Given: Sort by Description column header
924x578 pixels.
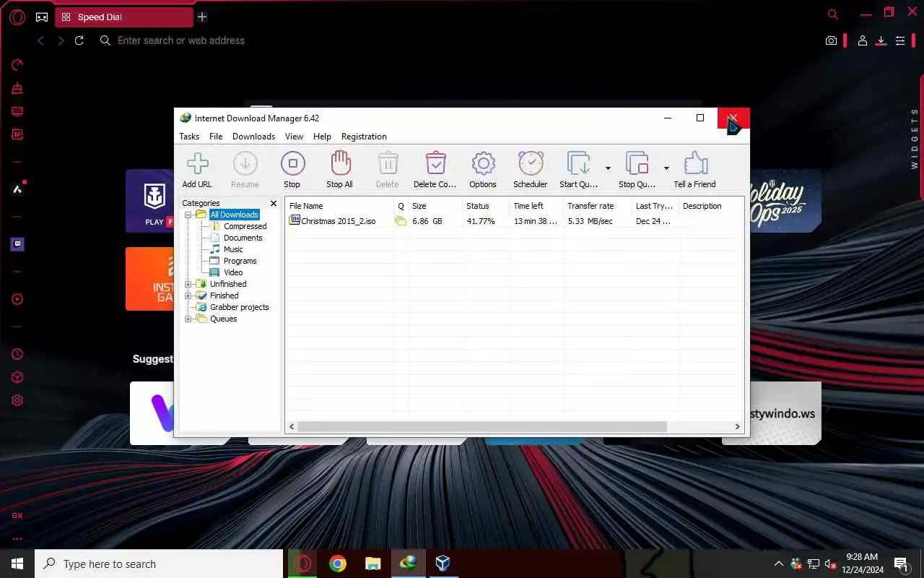Looking at the screenshot, I should (x=711, y=206).
